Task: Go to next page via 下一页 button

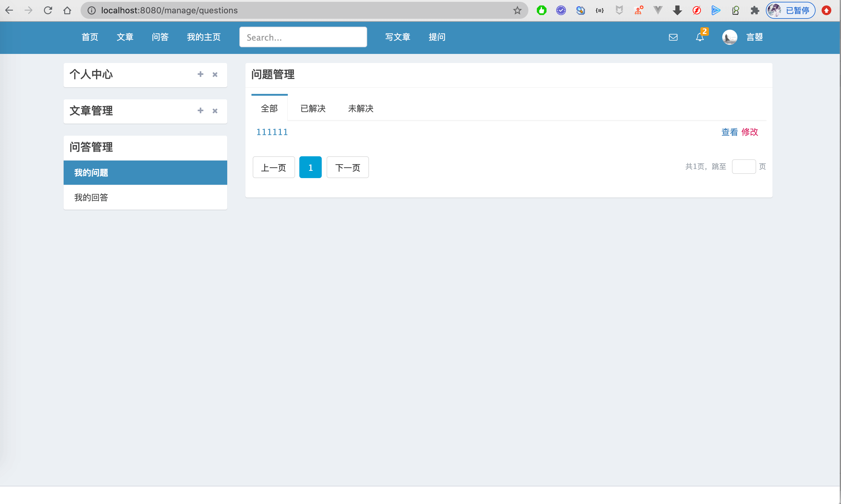Action: tap(347, 167)
